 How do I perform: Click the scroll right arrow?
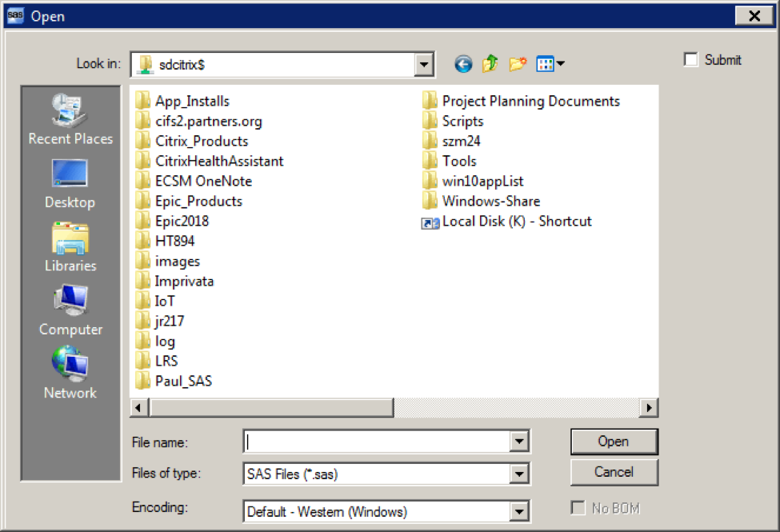[649, 408]
